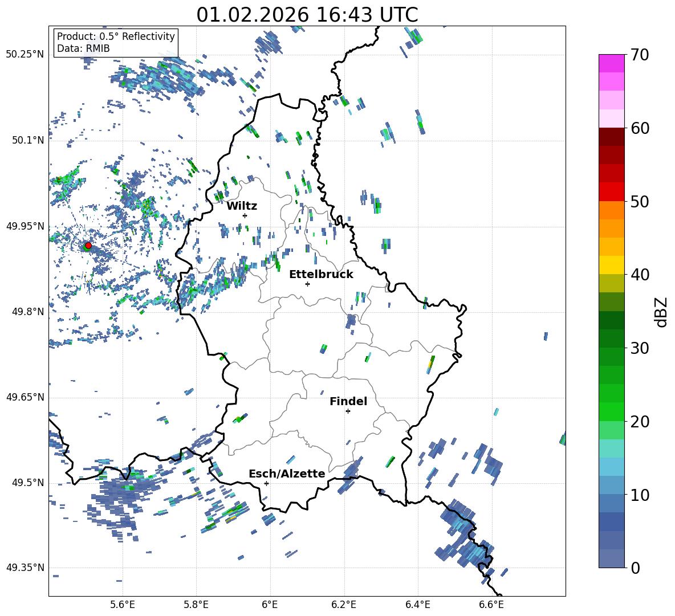The width and height of the screenshot is (675, 616).
Task: Click the dBZ colorbar axis label
Action: (662, 312)
